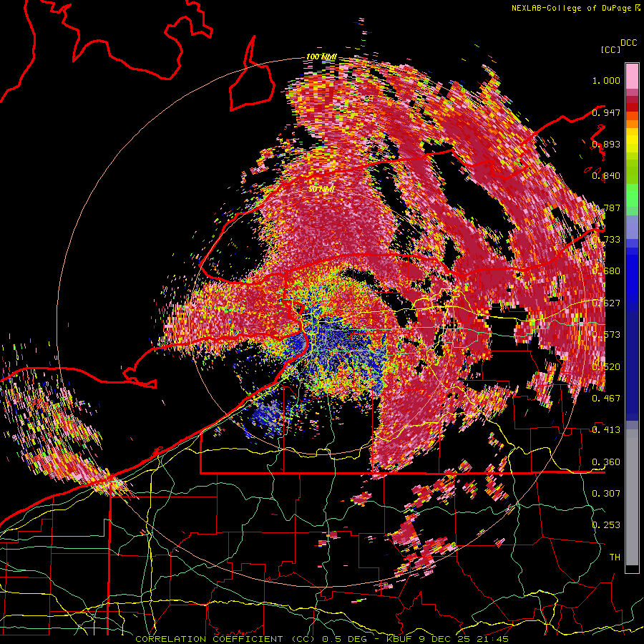This screenshot has width=644, height=644.
Task: Click the pink top segment of color bar
Action: click(632, 76)
